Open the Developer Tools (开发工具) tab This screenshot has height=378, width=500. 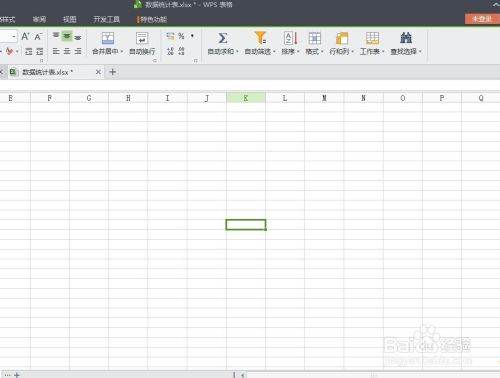(x=107, y=19)
